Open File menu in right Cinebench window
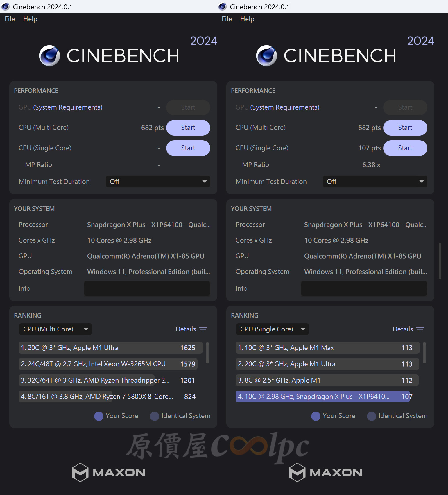Viewport: 448px width, 495px height. (x=227, y=19)
